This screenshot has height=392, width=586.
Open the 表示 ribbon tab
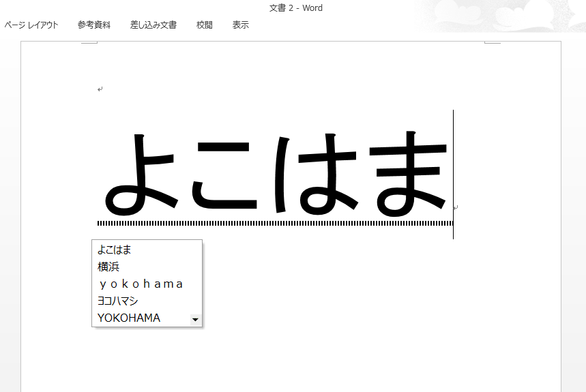coord(241,25)
